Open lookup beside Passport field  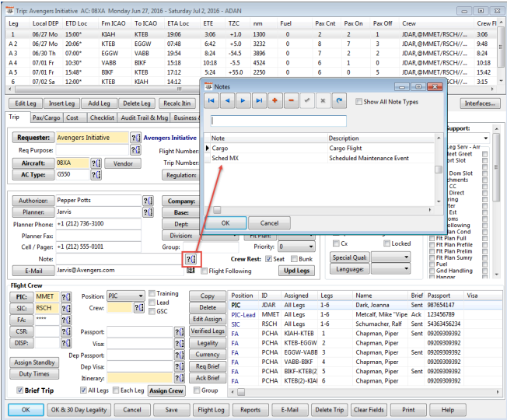click(180, 332)
